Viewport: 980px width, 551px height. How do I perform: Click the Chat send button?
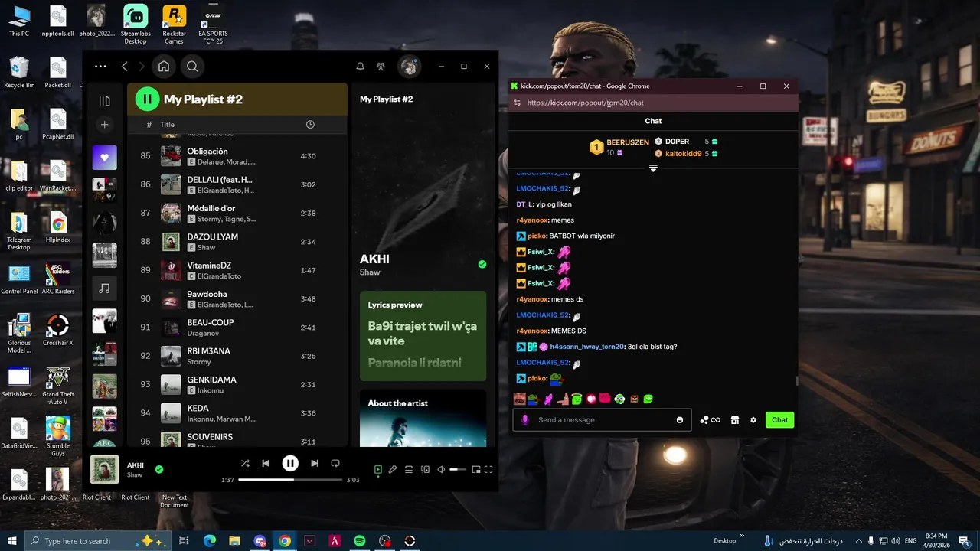click(779, 419)
